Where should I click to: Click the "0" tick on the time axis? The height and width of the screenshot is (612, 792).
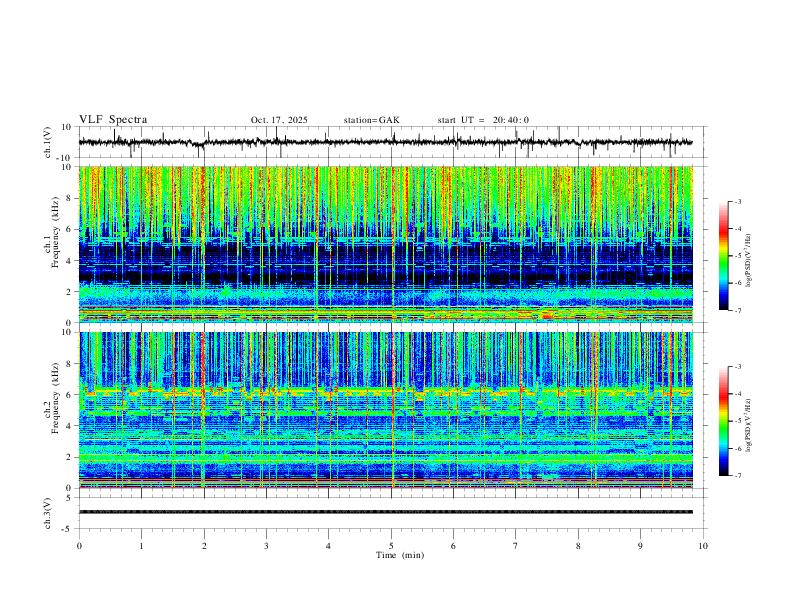click(79, 546)
